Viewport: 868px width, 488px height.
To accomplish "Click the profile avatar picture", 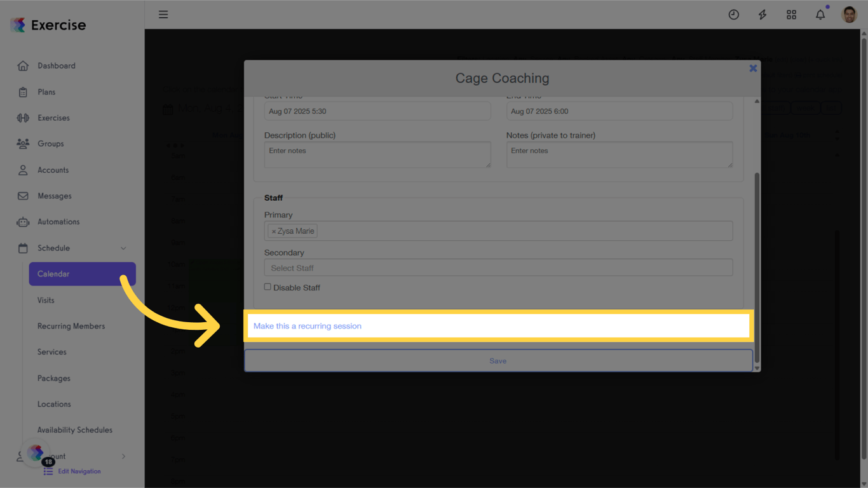I will click(x=849, y=14).
